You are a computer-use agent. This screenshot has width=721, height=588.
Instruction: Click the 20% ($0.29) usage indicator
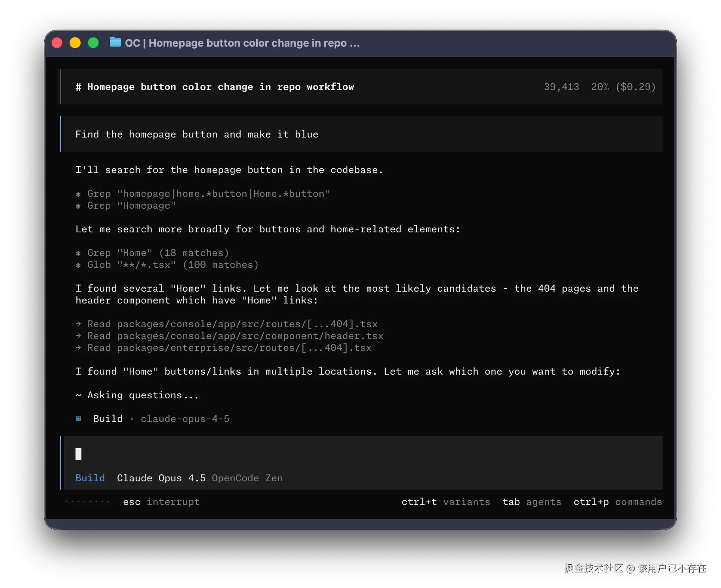(623, 87)
